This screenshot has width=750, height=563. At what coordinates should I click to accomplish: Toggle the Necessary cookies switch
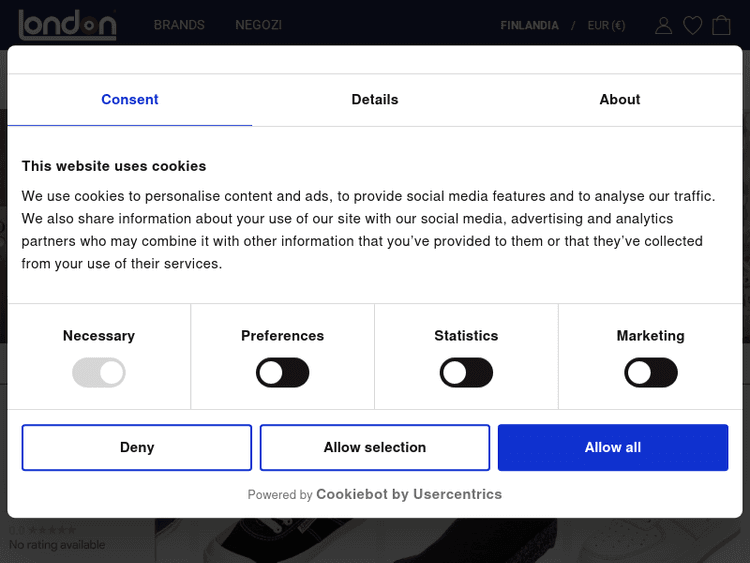[99, 373]
